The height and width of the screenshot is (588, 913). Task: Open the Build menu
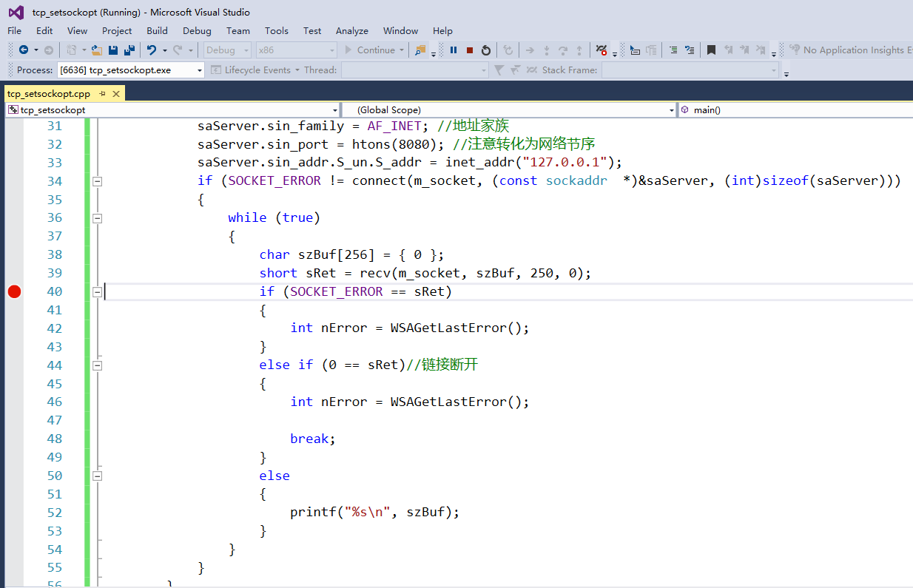157,30
